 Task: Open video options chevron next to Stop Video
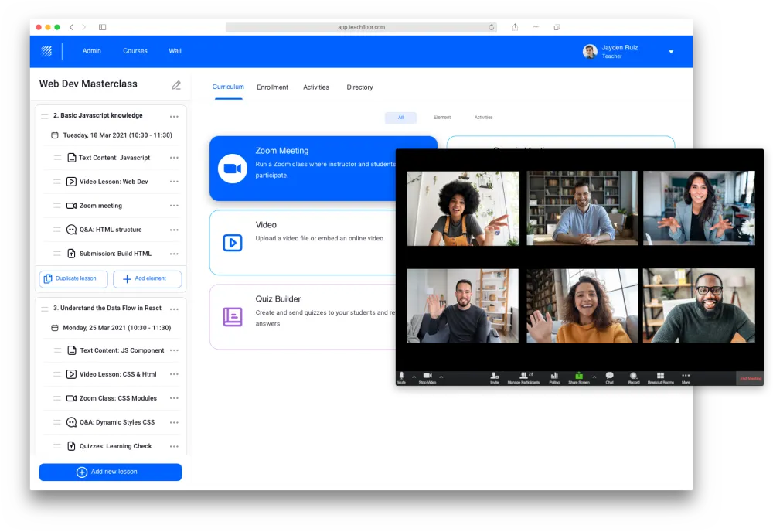(441, 376)
